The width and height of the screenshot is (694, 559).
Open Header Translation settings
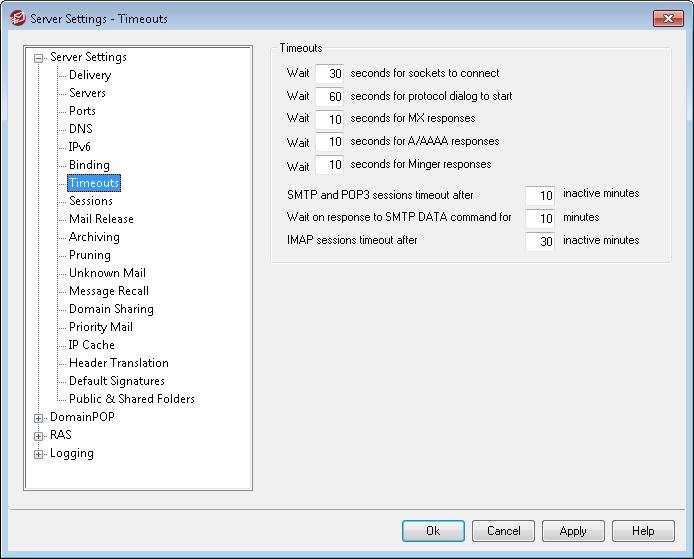pos(119,363)
